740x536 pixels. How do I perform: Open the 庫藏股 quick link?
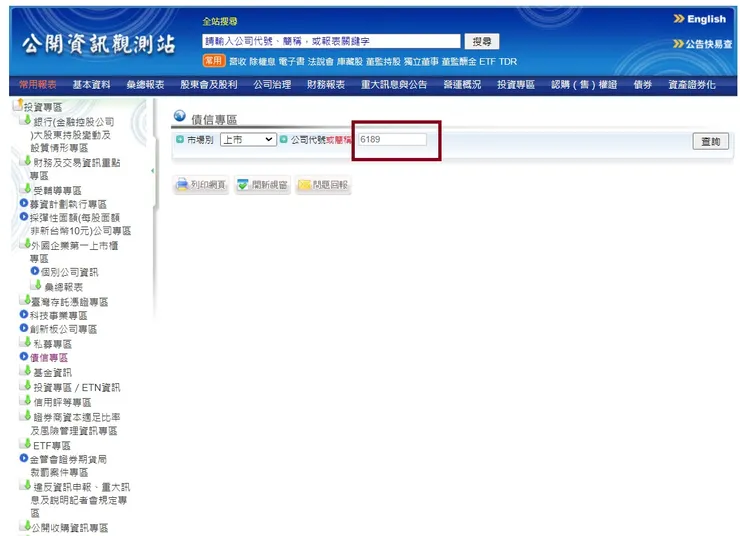350,61
